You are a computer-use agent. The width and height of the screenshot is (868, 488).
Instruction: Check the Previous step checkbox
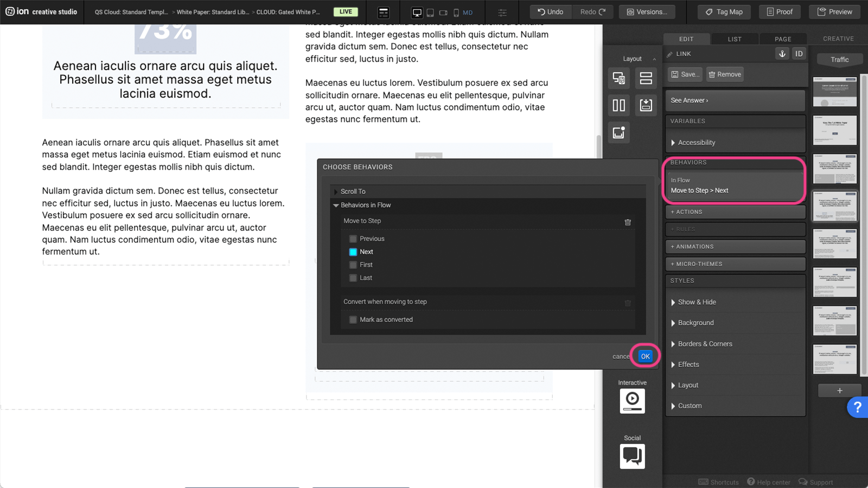pos(353,239)
